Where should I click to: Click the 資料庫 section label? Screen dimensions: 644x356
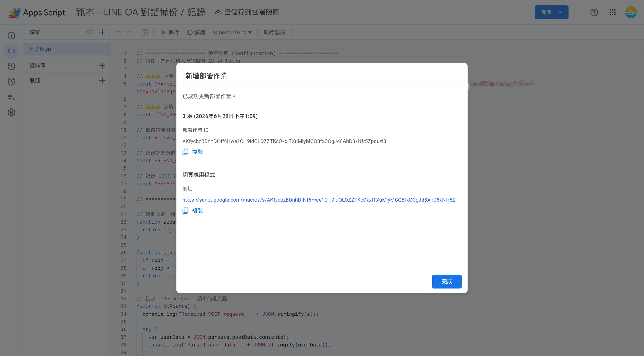click(38, 66)
